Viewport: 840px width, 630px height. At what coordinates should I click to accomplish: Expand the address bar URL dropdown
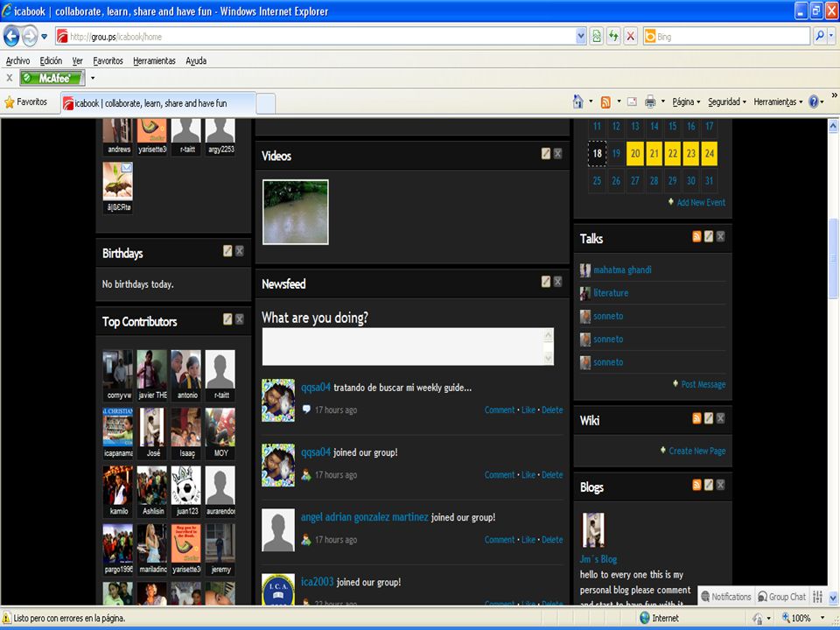581,37
